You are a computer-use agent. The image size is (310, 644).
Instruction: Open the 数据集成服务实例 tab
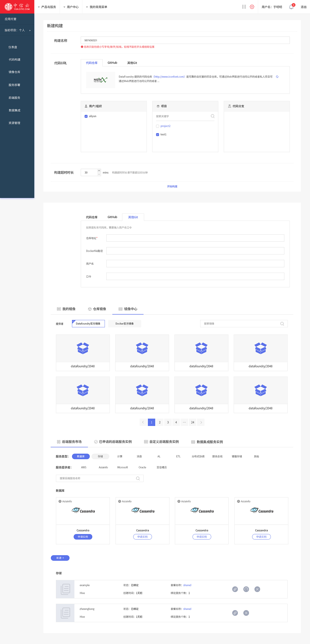207,442
